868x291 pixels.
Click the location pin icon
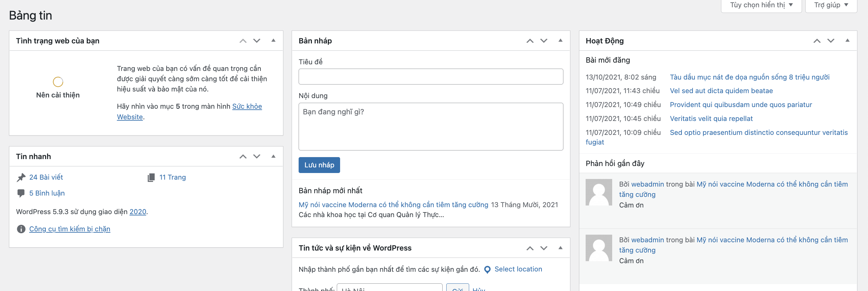pos(487,269)
